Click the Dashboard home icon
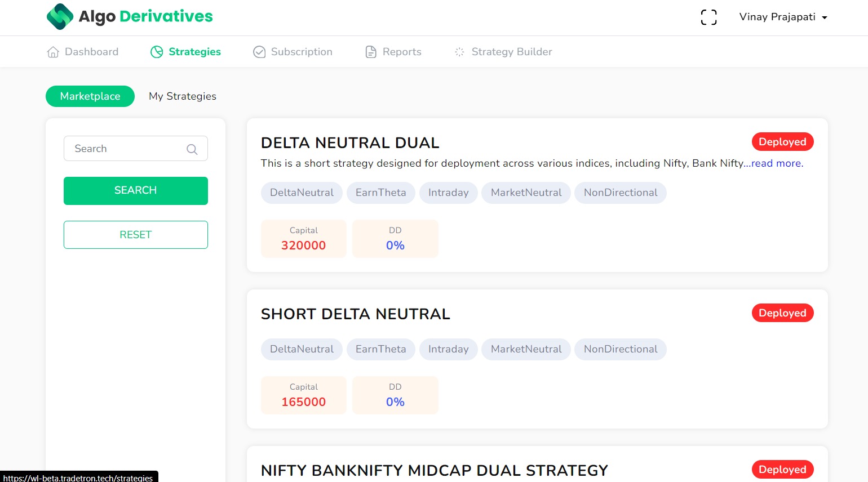Image resolution: width=868 pixels, height=482 pixels. [53, 52]
